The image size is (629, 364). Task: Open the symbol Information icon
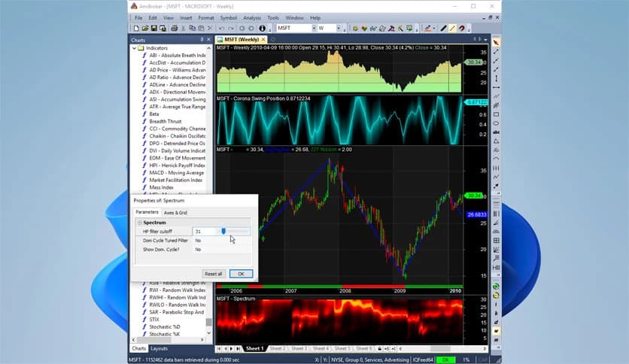click(x=262, y=29)
